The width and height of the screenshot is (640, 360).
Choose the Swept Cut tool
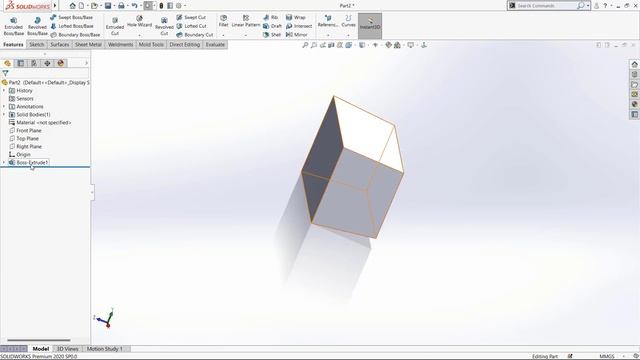tap(191, 18)
